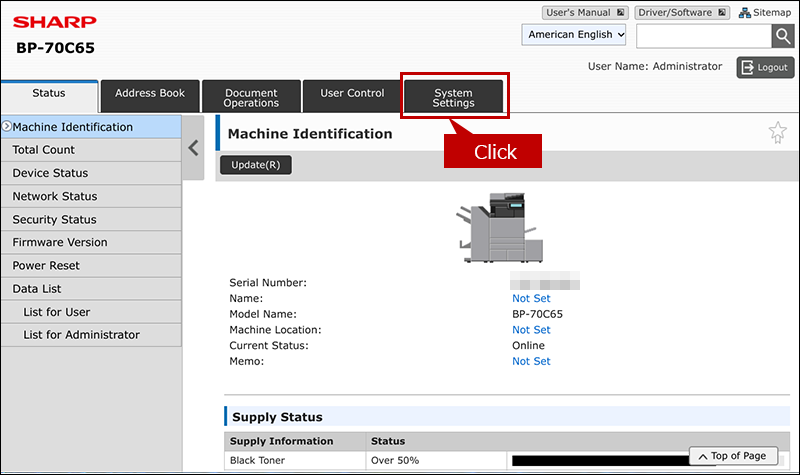The height and width of the screenshot is (475, 800).
Task: Select Machine Identification in sidebar
Action: pos(91,127)
